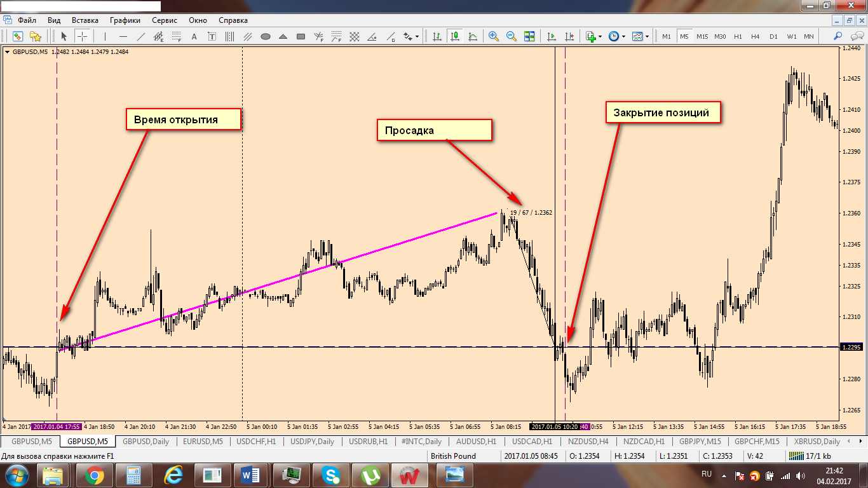Open Skype from the taskbar

tap(330, 475)
